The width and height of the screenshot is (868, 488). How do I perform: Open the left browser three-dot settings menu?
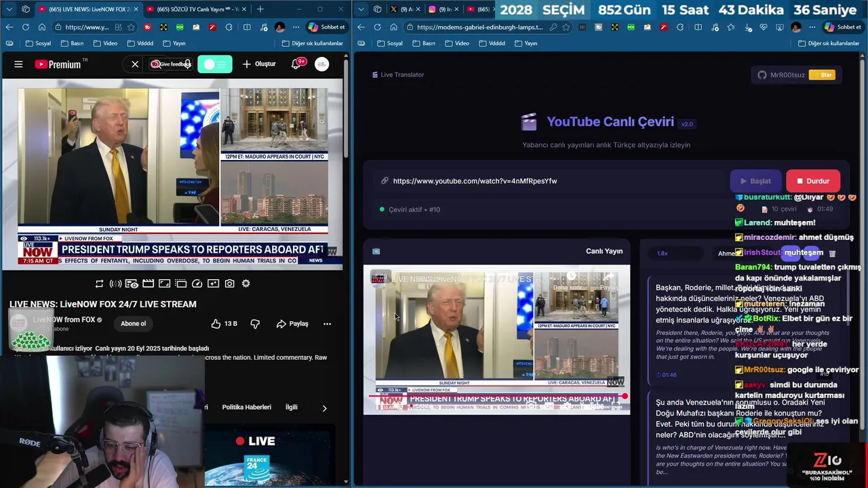point(296,27)
